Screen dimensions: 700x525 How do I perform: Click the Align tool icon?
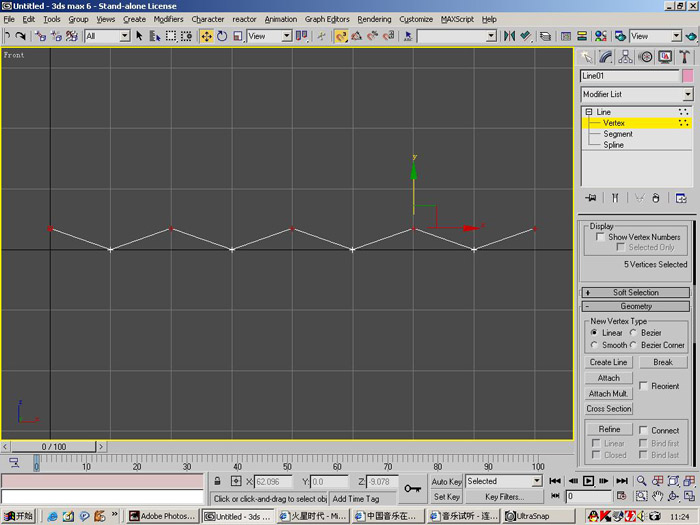point(526,36)
